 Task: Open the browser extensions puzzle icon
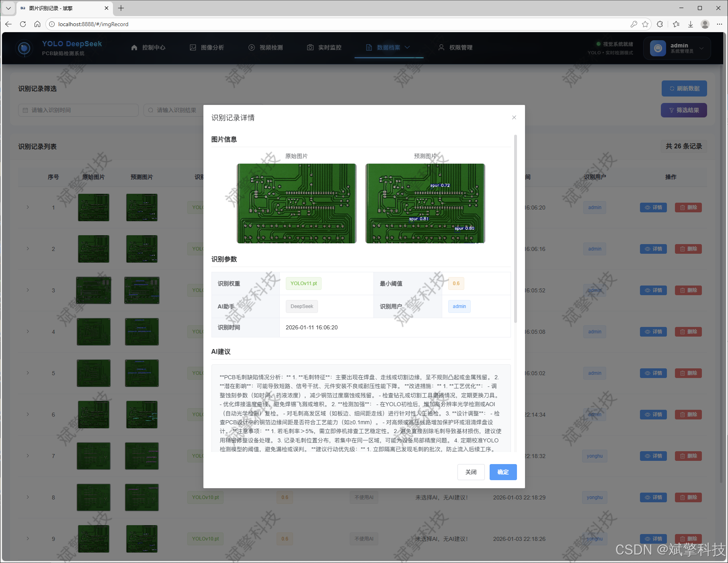[660, 24]
